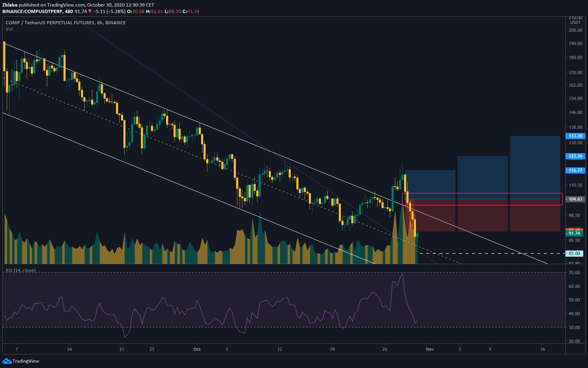Click the BINANCE:COMPUSDTPERP symbol in the header
Image resolution: width=588 pixels, height=368 pixels.
pyautogui.click(x=32, y=12)
